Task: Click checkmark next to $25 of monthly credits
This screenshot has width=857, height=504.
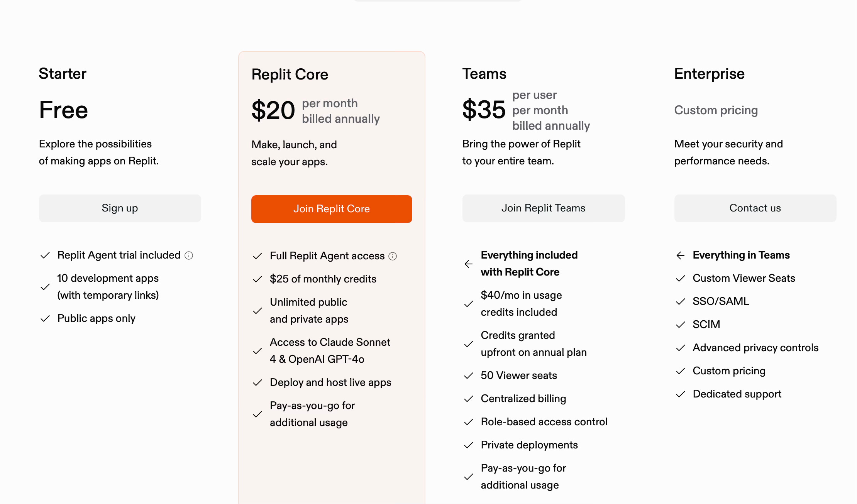Action: (x=257, y=279)
